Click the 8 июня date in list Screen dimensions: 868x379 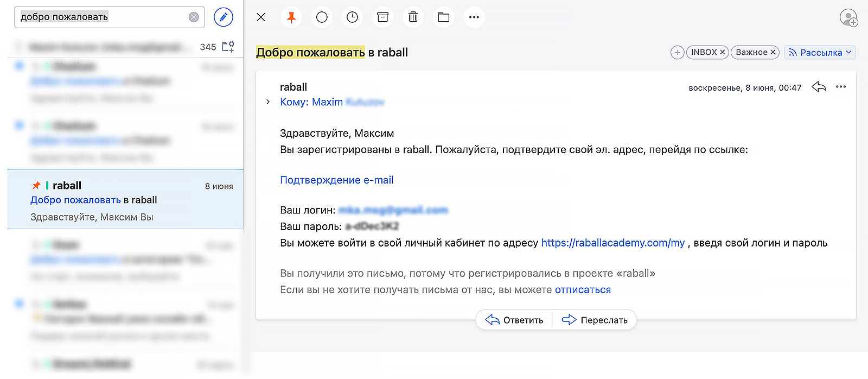[x=219, y=186]
